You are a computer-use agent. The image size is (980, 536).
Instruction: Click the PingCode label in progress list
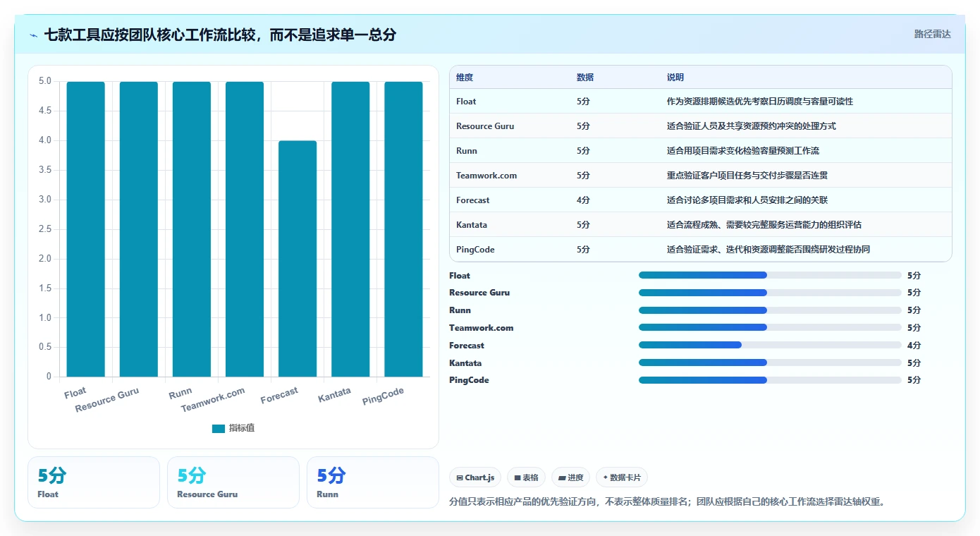click(x=469, y=380)
